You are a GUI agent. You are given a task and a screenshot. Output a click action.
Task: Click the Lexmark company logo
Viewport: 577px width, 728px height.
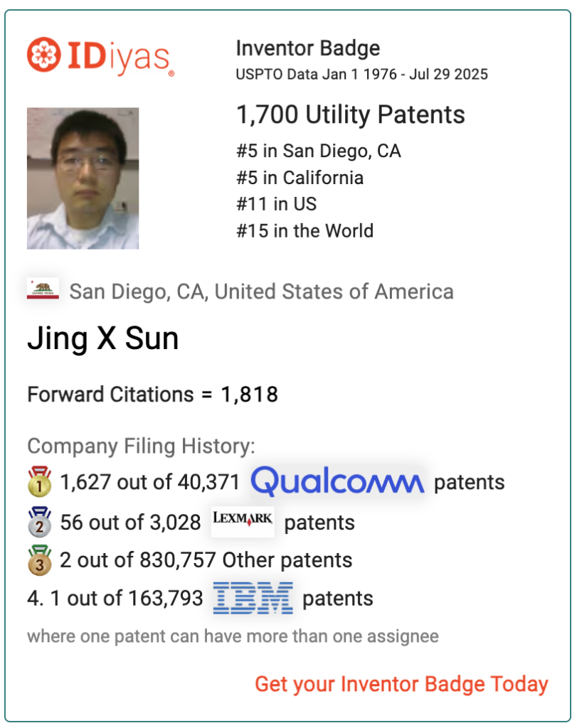[x=243, y=521]
